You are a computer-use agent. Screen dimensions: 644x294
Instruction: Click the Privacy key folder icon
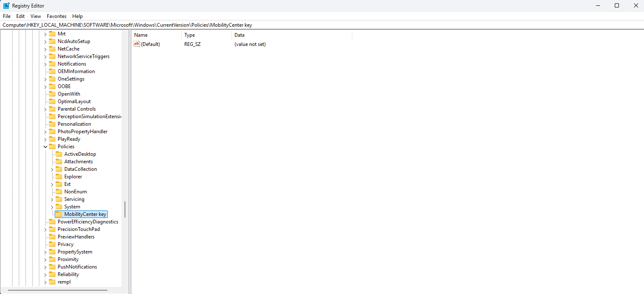pos(52,244)
